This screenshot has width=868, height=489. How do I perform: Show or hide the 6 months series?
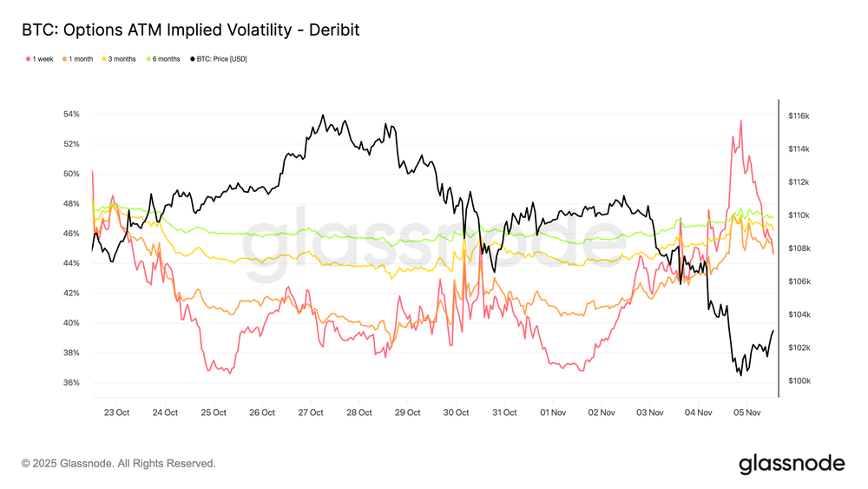(x=167, y=59)
